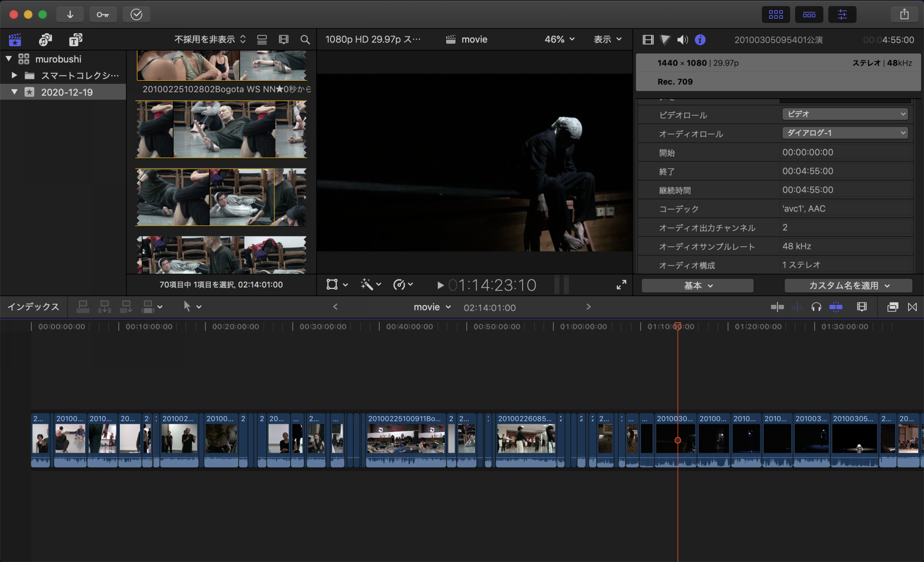Open the color inspector triangle tab

click(665, 40)
